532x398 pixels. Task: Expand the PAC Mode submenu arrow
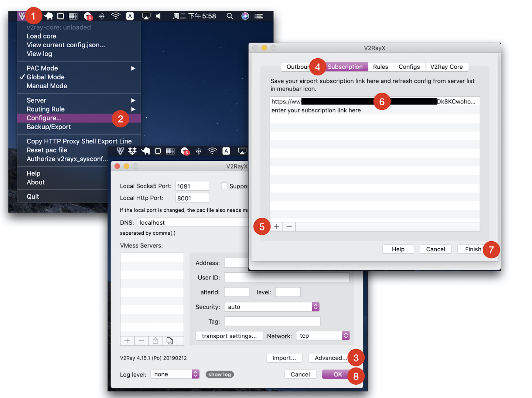tap(133, 68)
